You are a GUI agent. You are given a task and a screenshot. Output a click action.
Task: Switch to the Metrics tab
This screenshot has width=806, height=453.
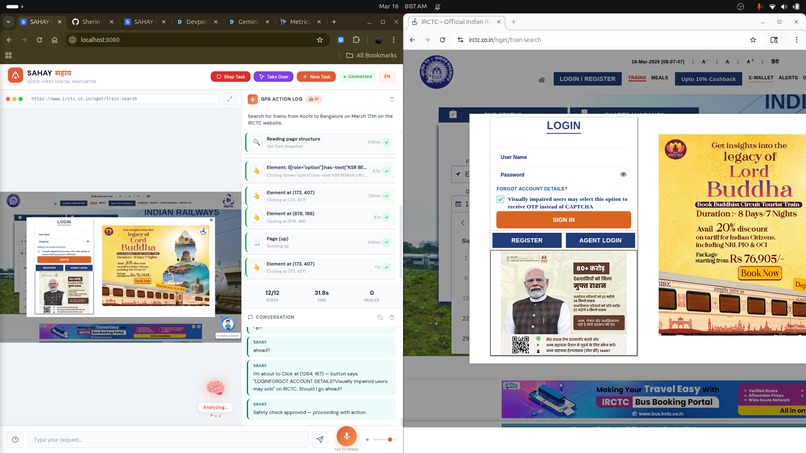click(299, 22)
